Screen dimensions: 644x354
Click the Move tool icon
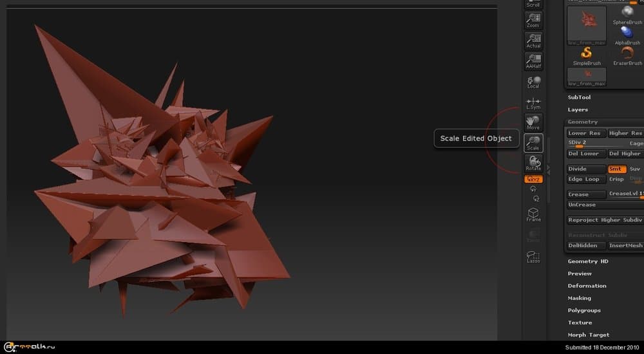pyautogui.click(x=533, y=122)
